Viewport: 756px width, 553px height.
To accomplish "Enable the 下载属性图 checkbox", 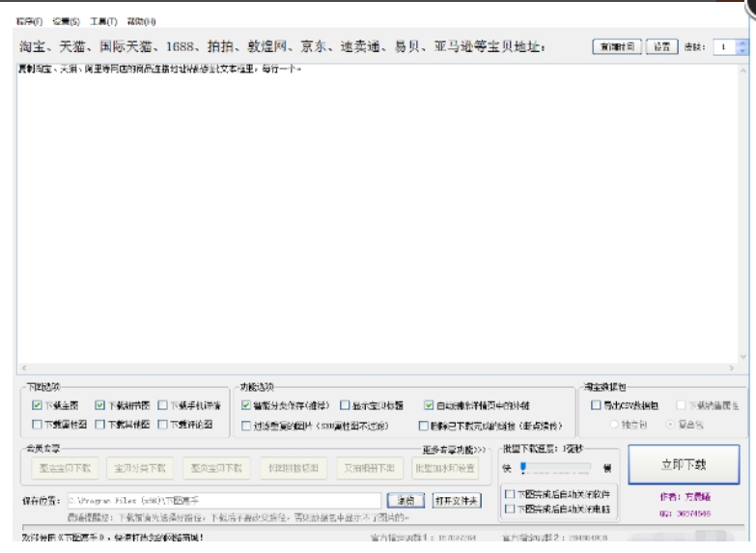I will click(37, 425).
